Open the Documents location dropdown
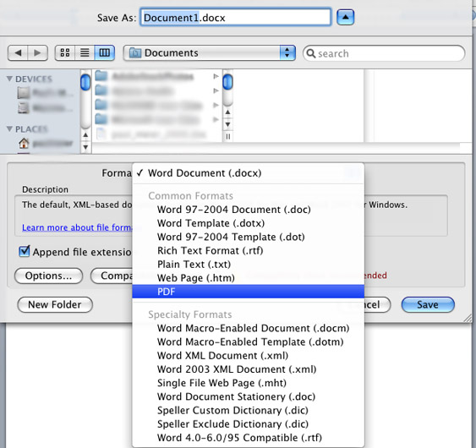 coord(209,53)
